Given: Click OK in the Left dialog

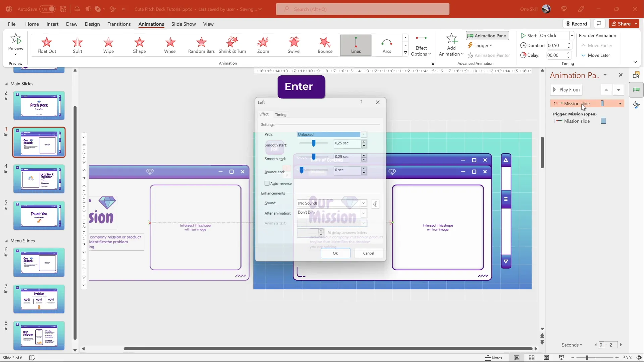Looking at the screenshot, I should [335, 253].
